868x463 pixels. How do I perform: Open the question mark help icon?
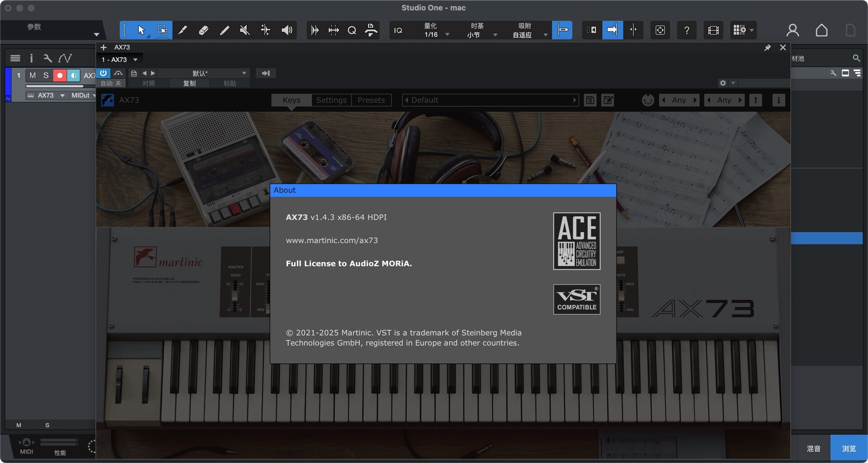[687, 30]
